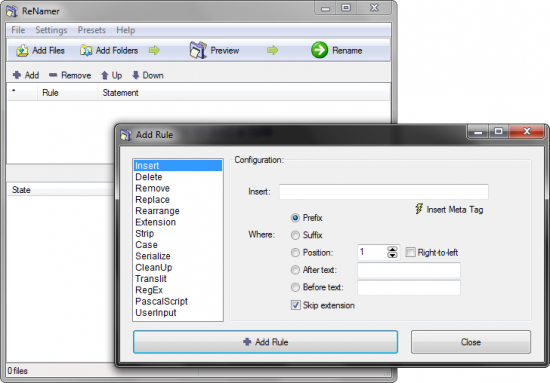This screenshot has width=550, height=383.
Task: Select Translit in the rule list
Action: 178,279
